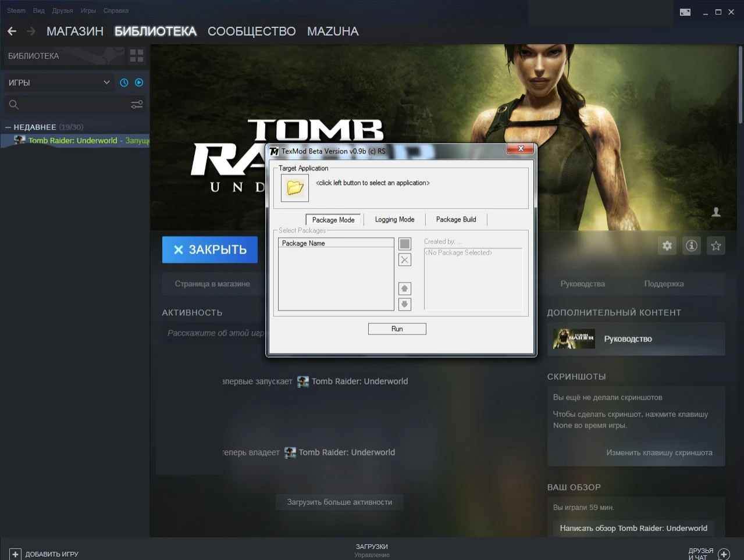
Task: Click the move package up arrow icon
Action: pyautogui.click(x=404, y=288)
